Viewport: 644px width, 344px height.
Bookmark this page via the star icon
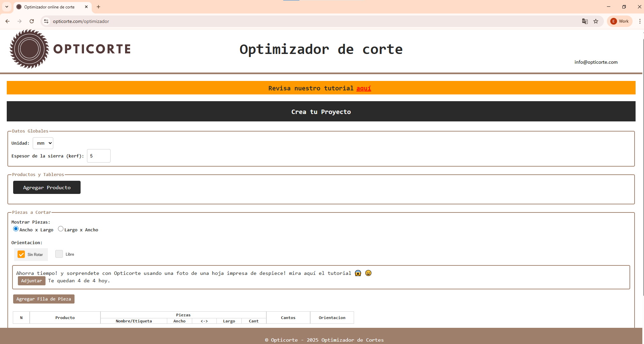pyautogui.click(x=596, y=21)
